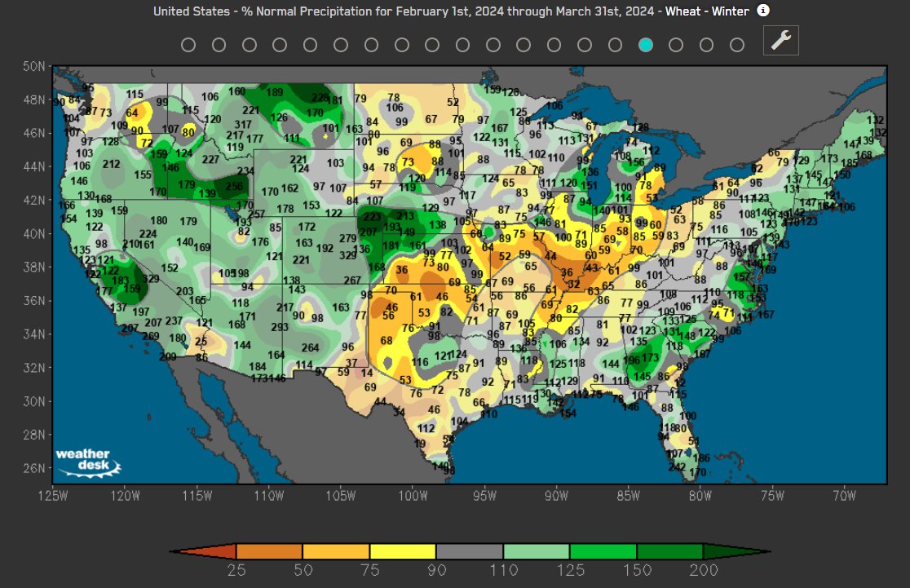Select the last map selector dot
Viewport: 910px width, 588px height.
click(x=737, y=45)
